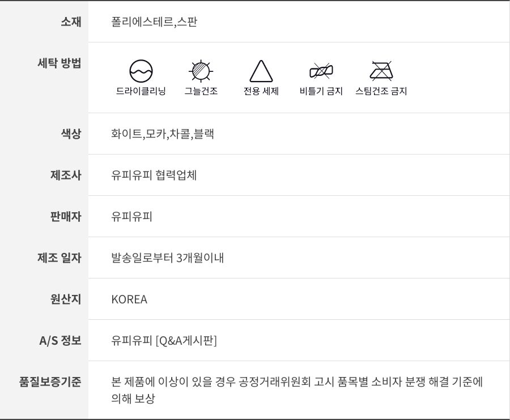Click the shade drying sun icon
The image size is (510, 420).
(201, 71)
